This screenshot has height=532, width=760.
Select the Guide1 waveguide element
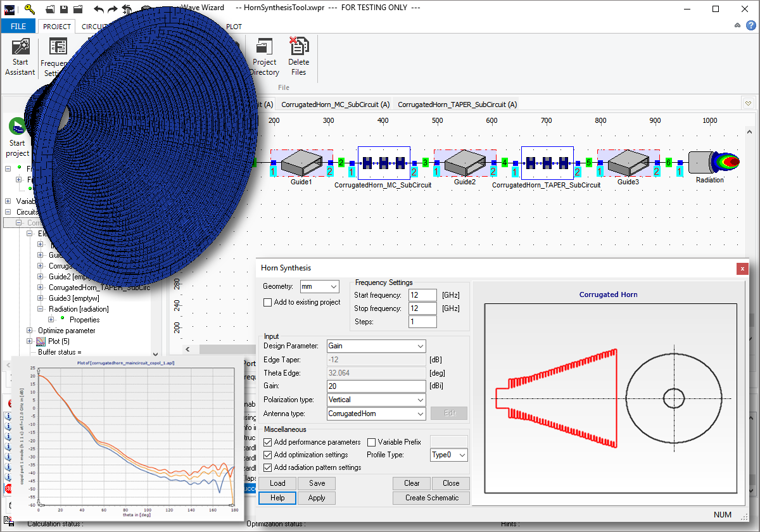[x=301, y=163]
